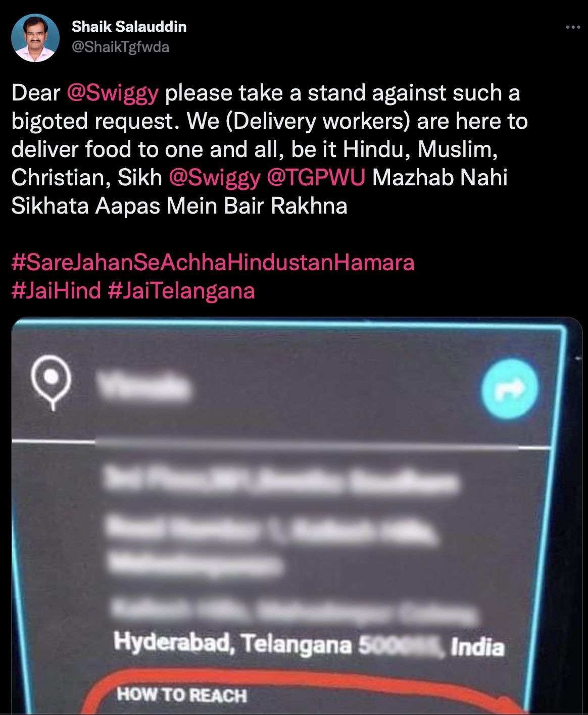Open the #JaiTelangana hashtag
The image size is (588, 715).
pos(181,291)
